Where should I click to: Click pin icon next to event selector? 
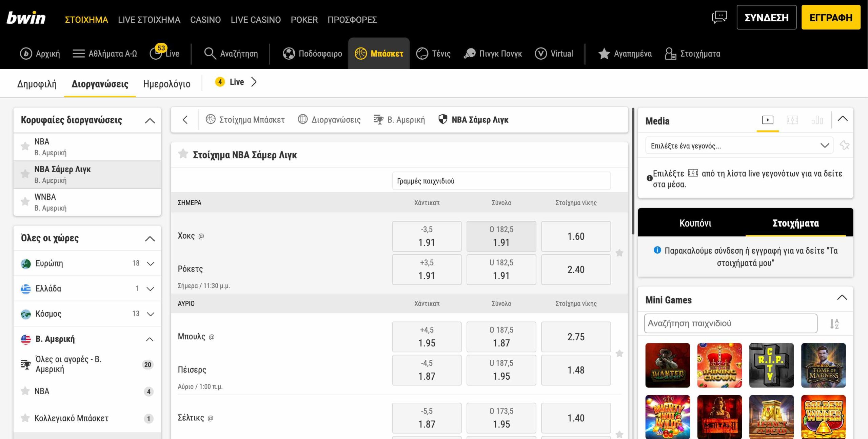[844, 145]
